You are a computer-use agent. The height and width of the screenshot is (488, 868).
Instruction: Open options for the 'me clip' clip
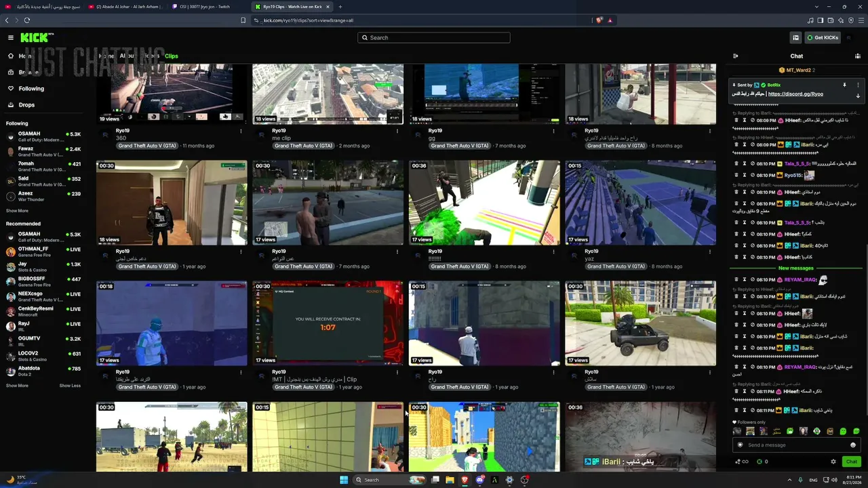397,131
